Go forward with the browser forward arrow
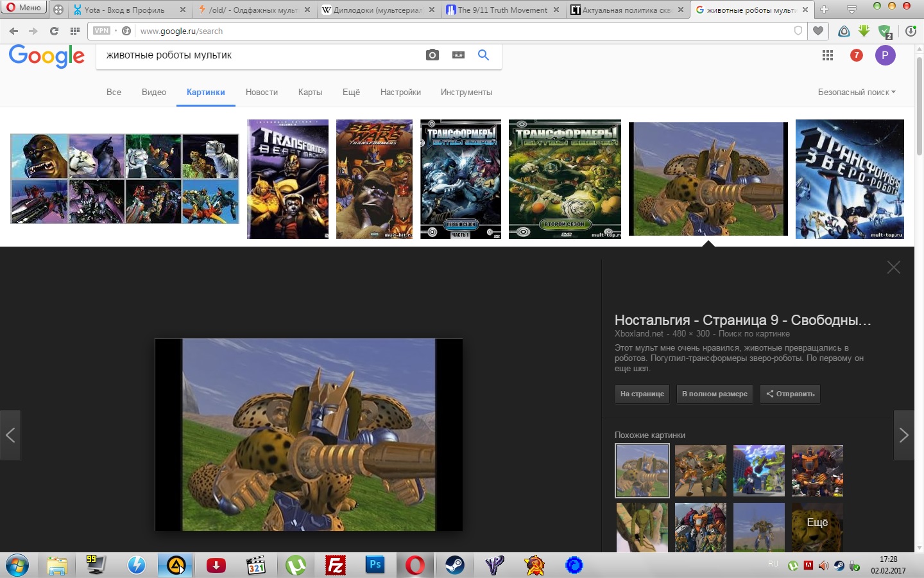This screenshot has width=924, height=578. (33, 31)
